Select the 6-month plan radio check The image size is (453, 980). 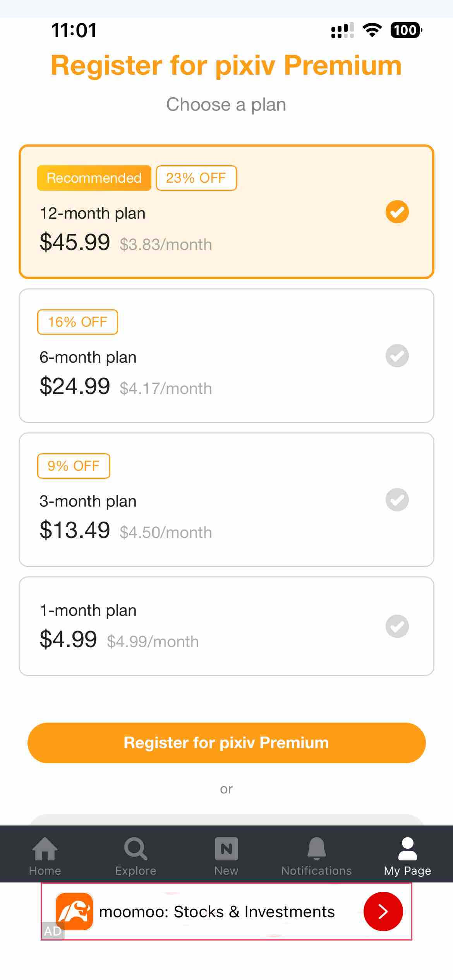tap(397, 356)
